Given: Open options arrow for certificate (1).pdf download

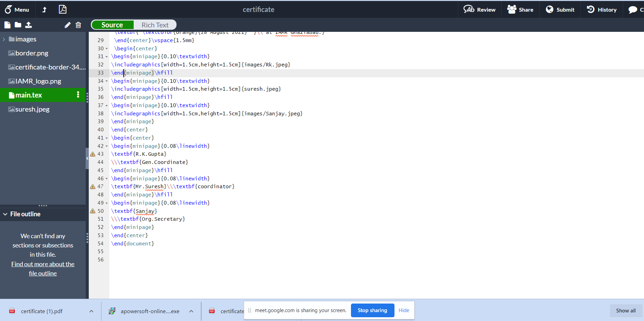Looking at the screenshot, I should 91,311.
